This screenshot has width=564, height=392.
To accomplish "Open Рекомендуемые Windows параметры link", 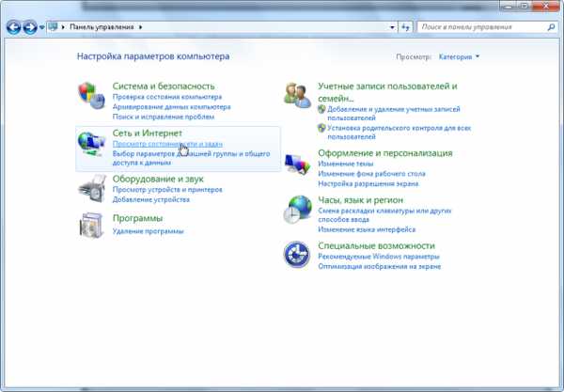I will click(x=379, y=257).
